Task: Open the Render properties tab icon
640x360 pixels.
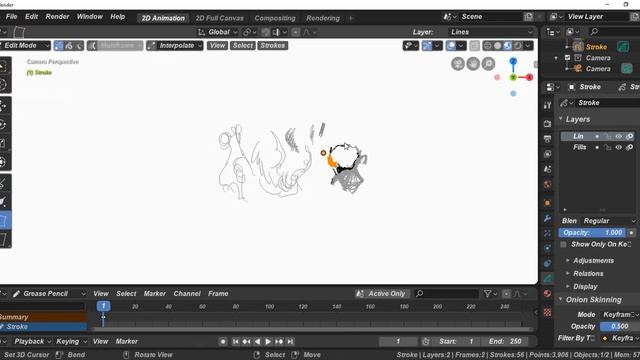Action: coord(547,123)
